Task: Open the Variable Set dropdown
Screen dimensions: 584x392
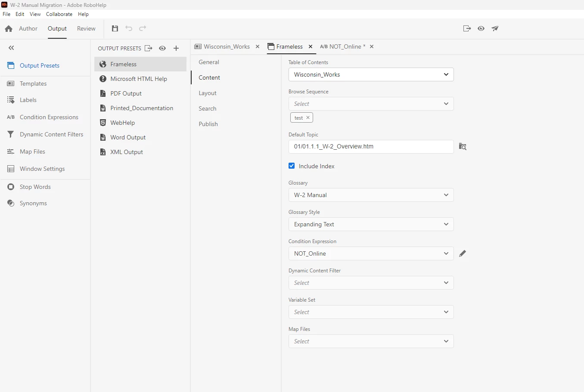Action: (x=371, y=312)
